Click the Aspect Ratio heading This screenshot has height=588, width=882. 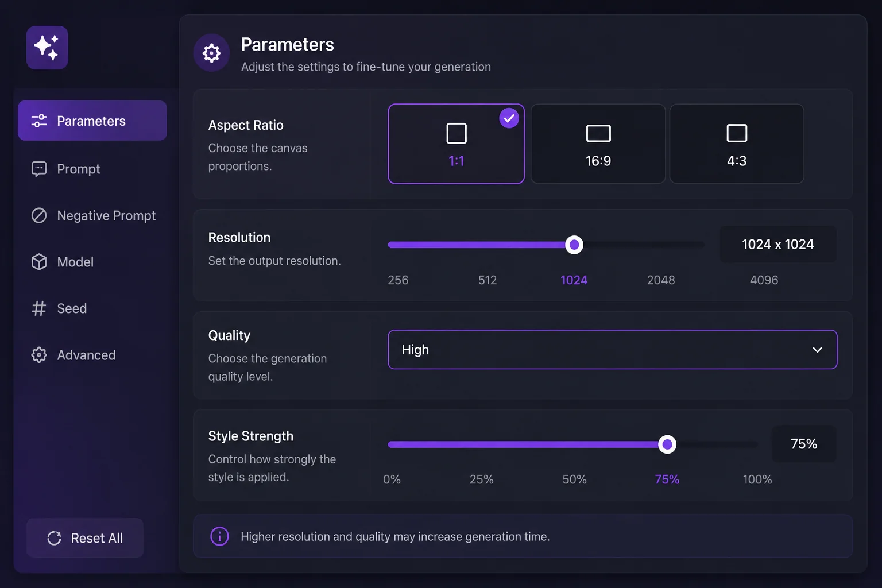[x=246, y=125]
